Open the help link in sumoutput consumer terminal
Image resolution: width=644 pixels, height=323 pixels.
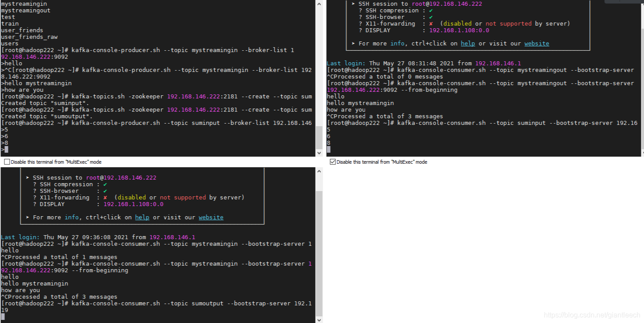[x=142, y=218]
